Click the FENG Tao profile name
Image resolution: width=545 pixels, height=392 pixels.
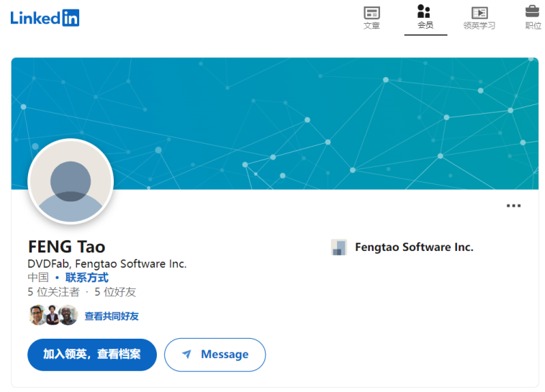click(66, 247)
